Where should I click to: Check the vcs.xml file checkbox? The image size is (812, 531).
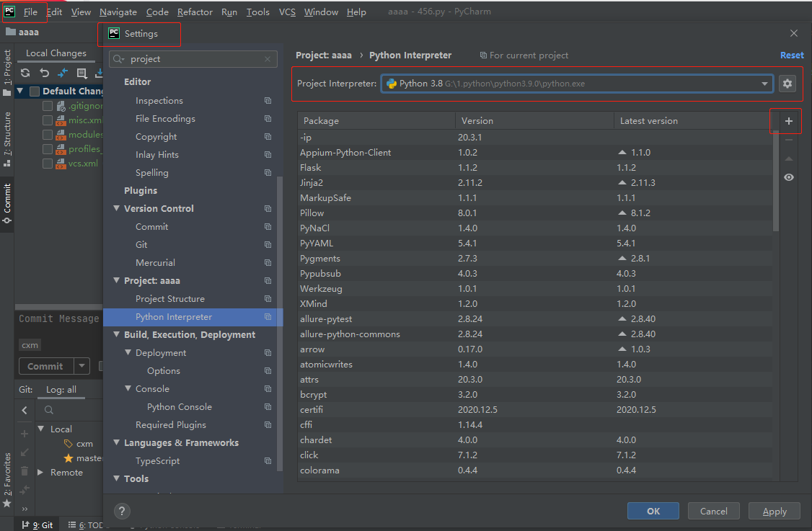(47, 164)
